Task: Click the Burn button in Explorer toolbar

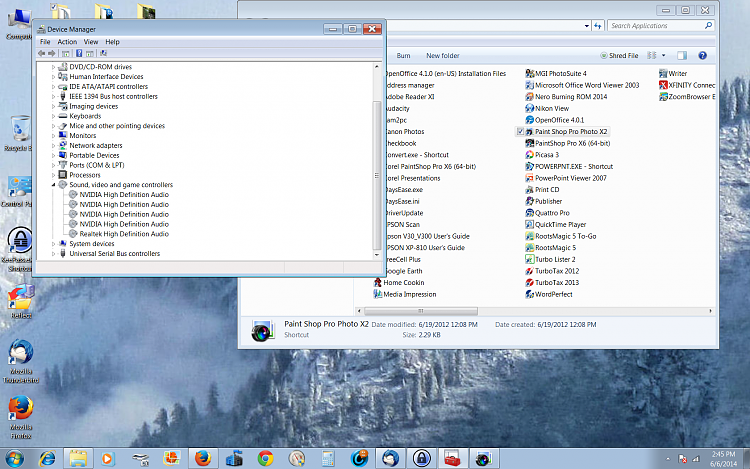Action: (403, 55)
